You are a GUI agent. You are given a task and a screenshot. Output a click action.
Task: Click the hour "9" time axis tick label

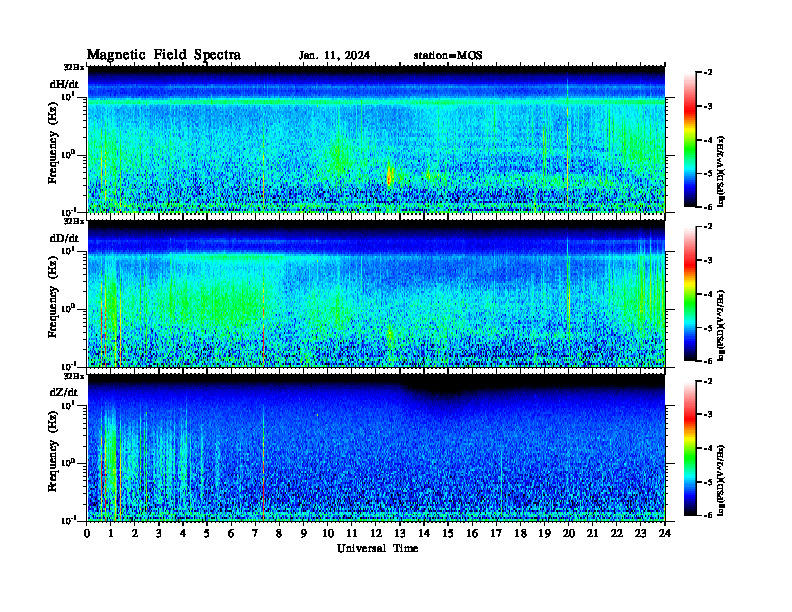click(x=304, y=534)
